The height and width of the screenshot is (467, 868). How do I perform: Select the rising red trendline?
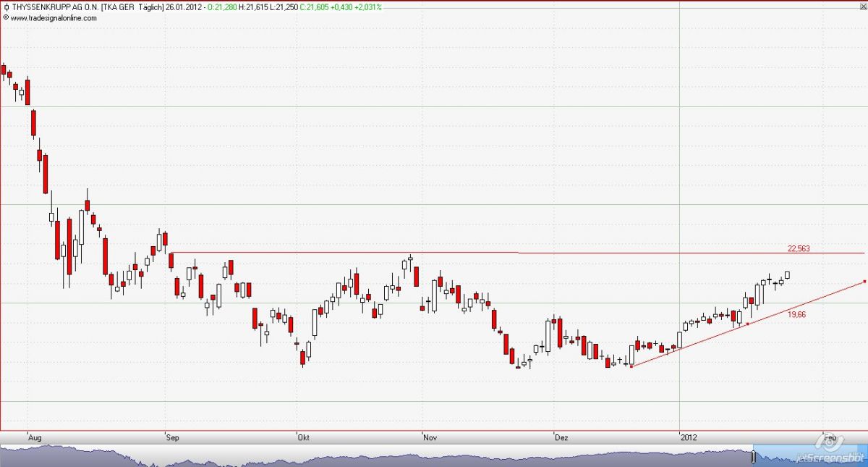pos(748,324)
